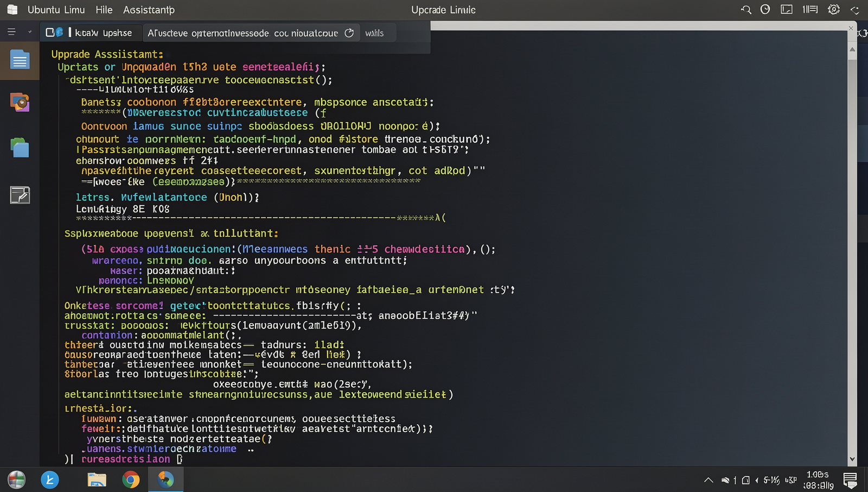Expand hidden tray icons chevron
Screen dimensions: 868x492
(709, 480)
